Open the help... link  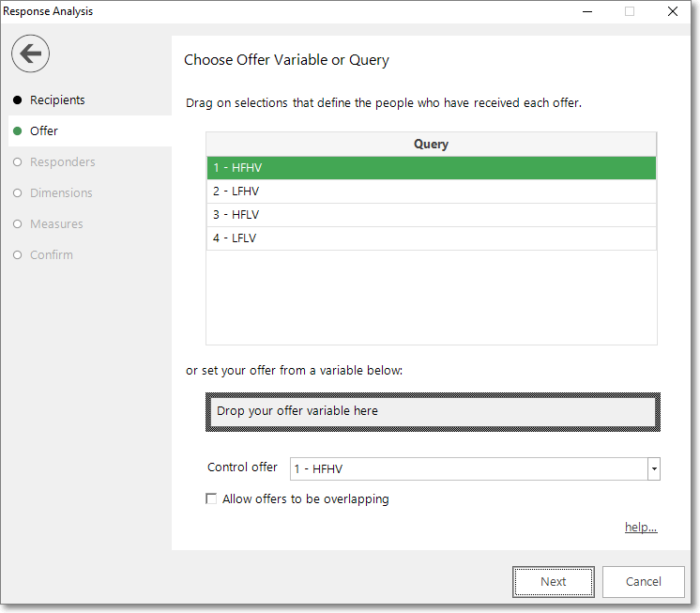[641, 527]
